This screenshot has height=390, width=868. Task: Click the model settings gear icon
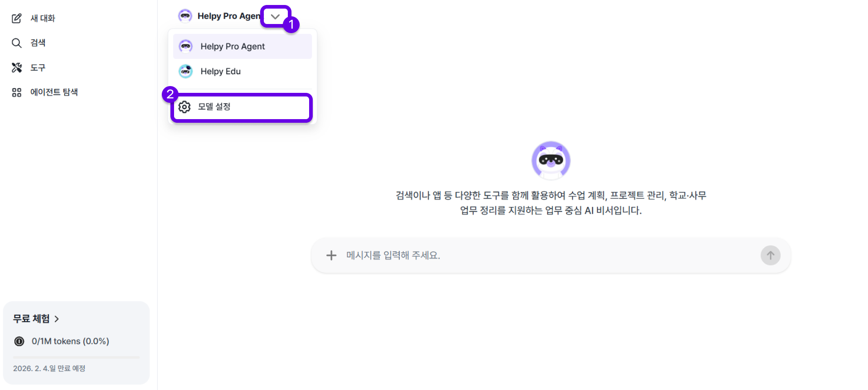coord(184,107)
